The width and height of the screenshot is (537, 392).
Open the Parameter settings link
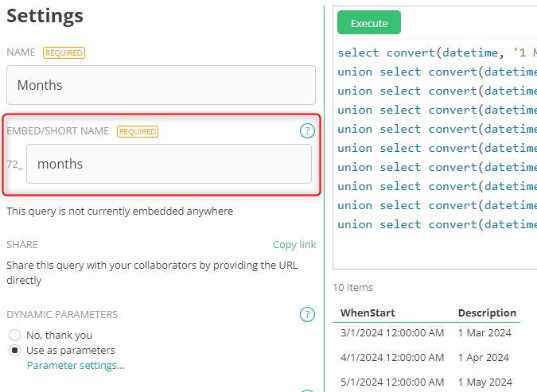pos(76,365)
